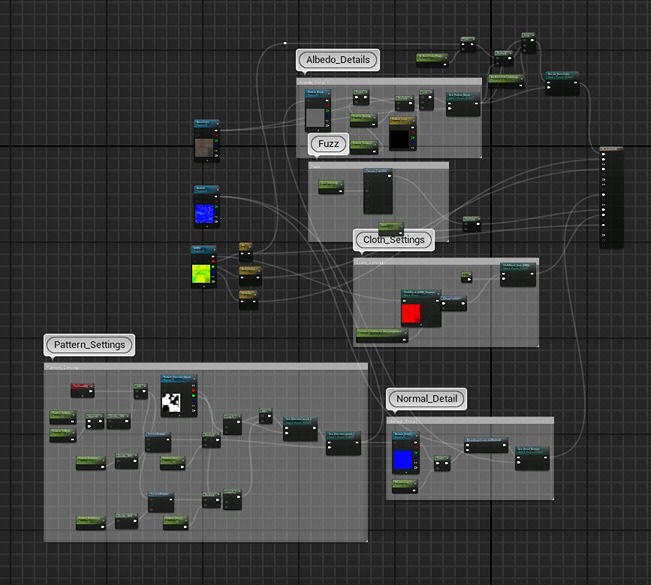Image resolution: width=651 pixels, height=585 pixels.
Task: Click the red channel pin on the brown fabric node
Action: coord(216,135)
